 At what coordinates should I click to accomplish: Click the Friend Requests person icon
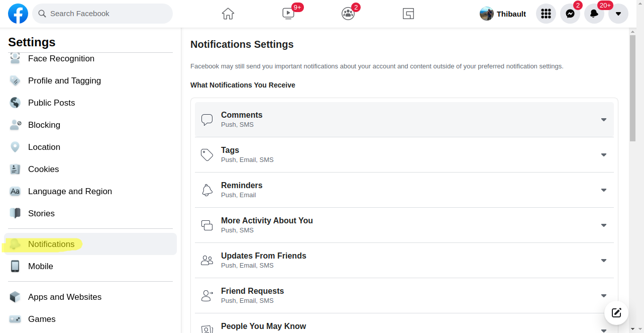tap(207, 296)
